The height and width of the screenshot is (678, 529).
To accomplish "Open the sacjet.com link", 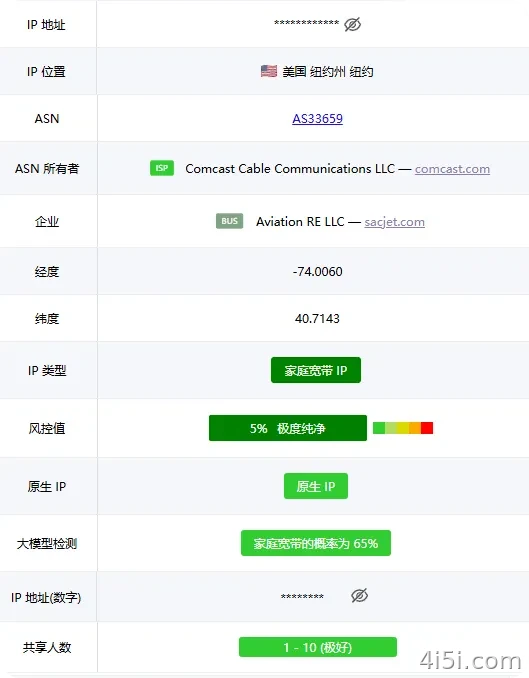I will pos(394,222).
